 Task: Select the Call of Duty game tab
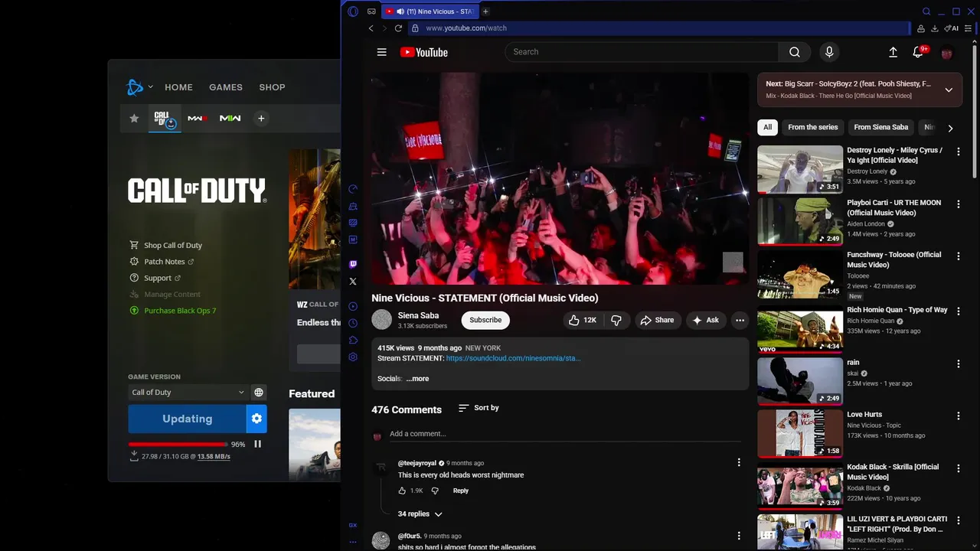coord(165,119)
